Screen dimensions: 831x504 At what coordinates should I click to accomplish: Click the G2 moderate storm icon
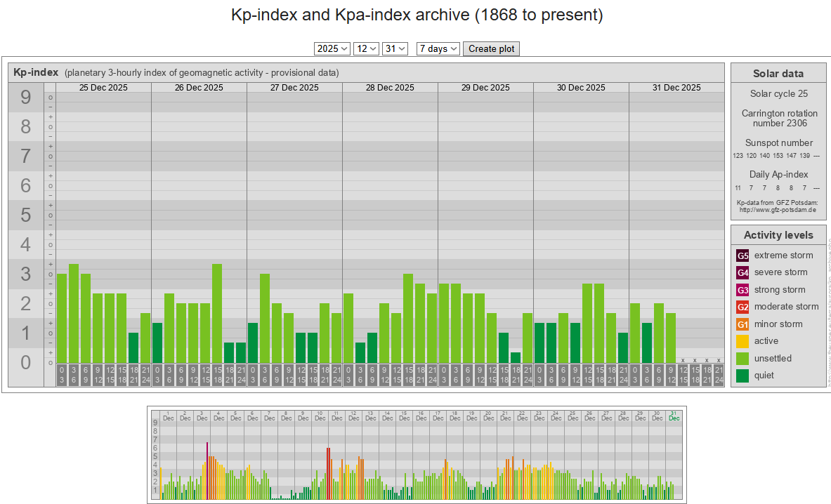(x=742, y=307)
